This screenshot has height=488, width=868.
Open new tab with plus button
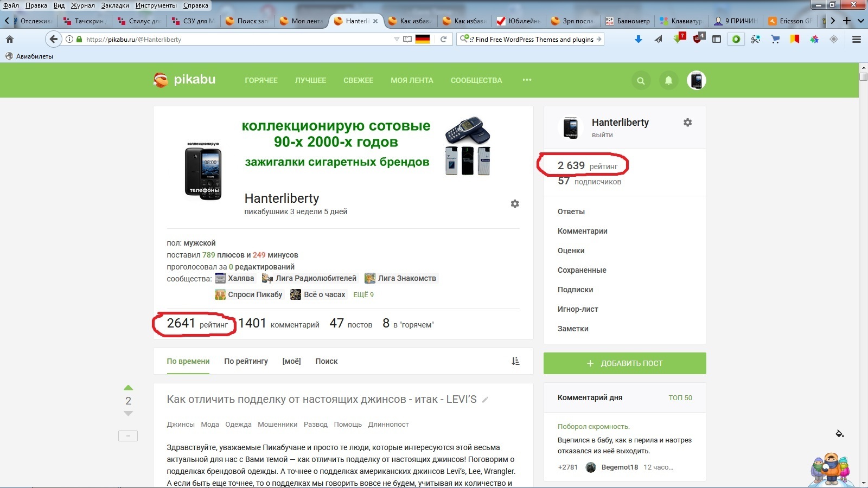[847, 21]
